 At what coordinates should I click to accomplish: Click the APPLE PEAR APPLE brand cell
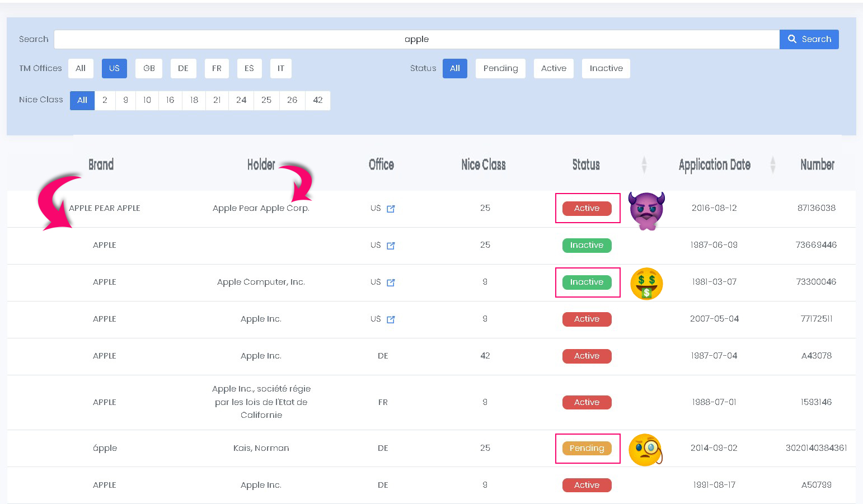pyautogui.click(x=105, y=208)
